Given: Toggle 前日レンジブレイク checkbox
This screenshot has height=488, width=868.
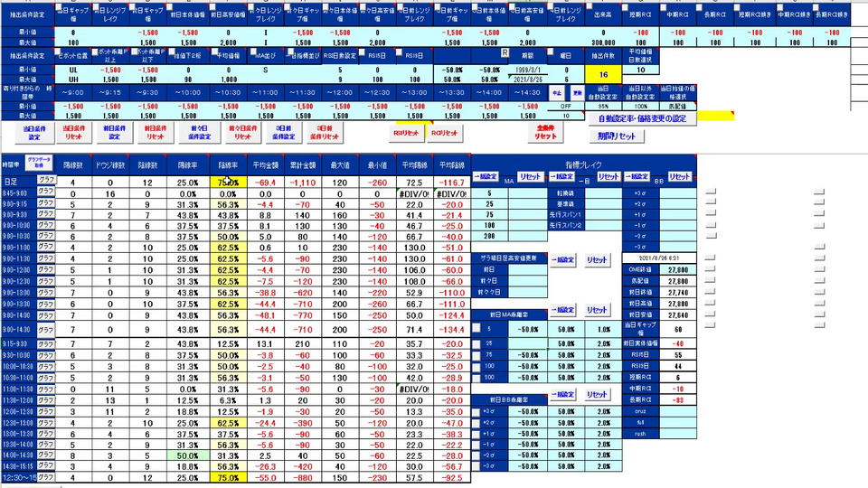Looking at the screenshot, I should pos(96,8).
